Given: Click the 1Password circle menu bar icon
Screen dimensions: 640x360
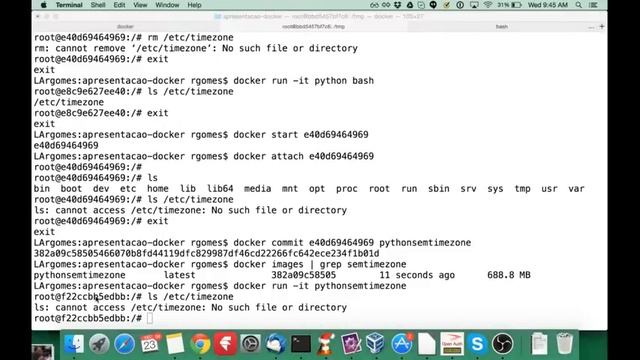Looking at the screenshot, I should 460,5.
